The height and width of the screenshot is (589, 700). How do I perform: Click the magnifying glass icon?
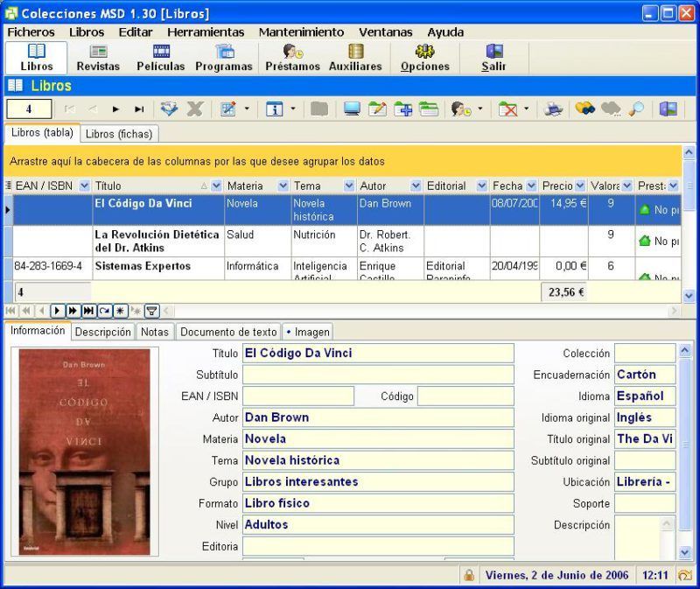[636, 109]
